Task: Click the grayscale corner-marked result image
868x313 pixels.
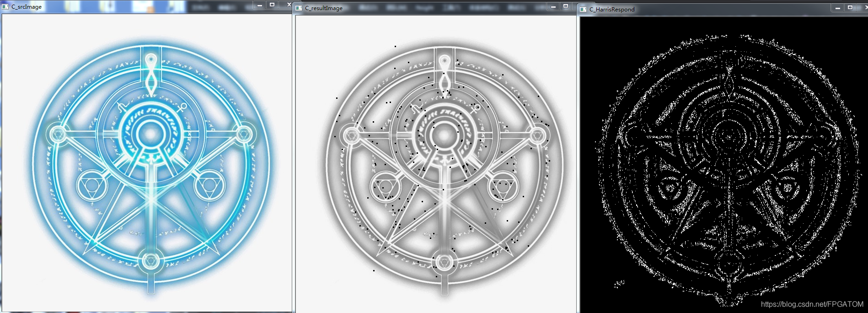Action: 436,164
